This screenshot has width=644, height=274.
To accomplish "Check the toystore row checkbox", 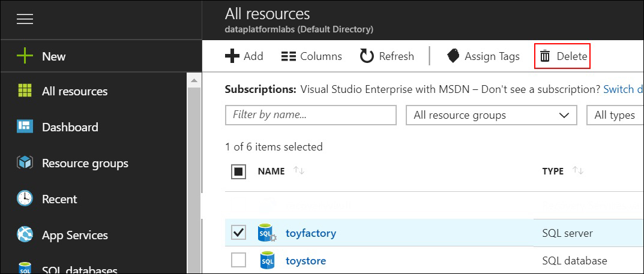I will 239,260.
